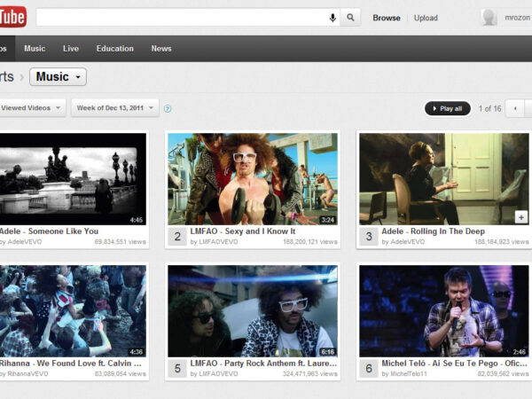Select the Education tab
The image size is (532, 399).
click(114, 49)
